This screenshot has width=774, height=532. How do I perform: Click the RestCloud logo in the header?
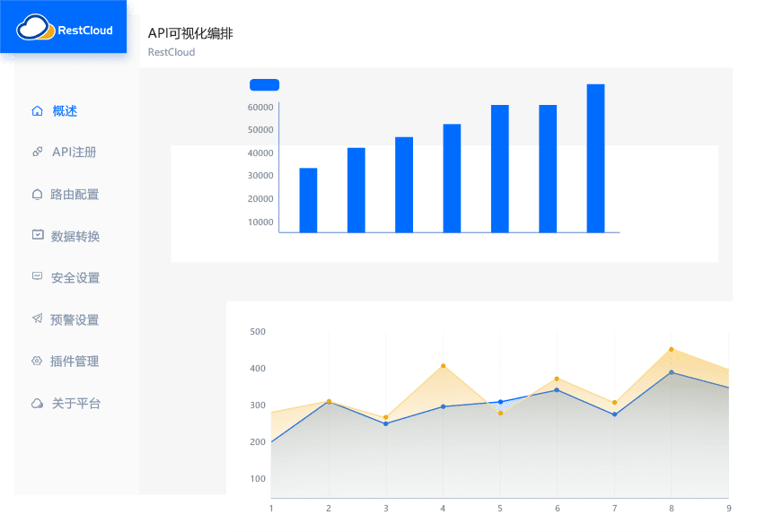pyautogui.click(x=65, y=30)
